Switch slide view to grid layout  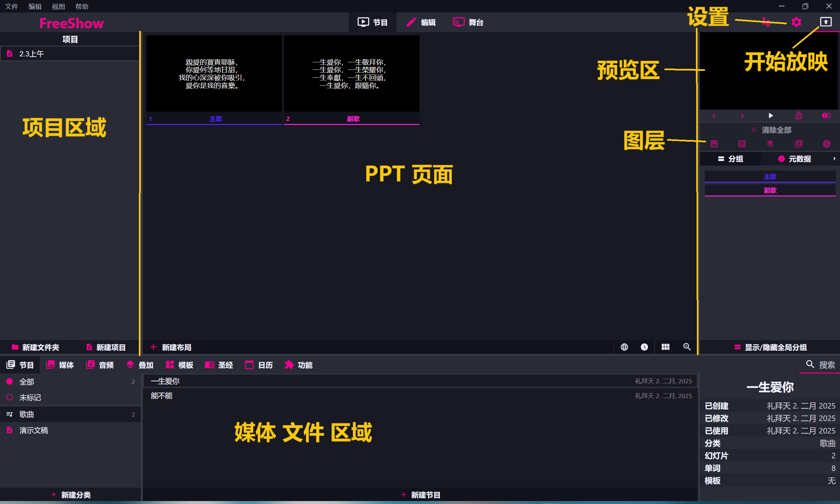[665, 347]
